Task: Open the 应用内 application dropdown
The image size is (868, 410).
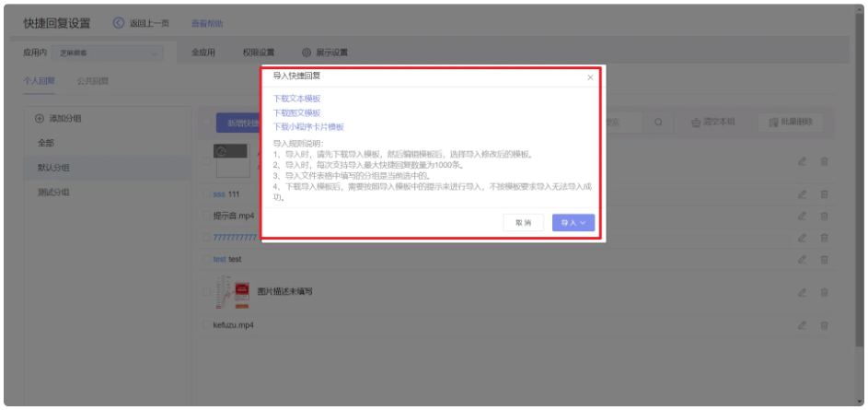Action: click(x=107, y=53)
